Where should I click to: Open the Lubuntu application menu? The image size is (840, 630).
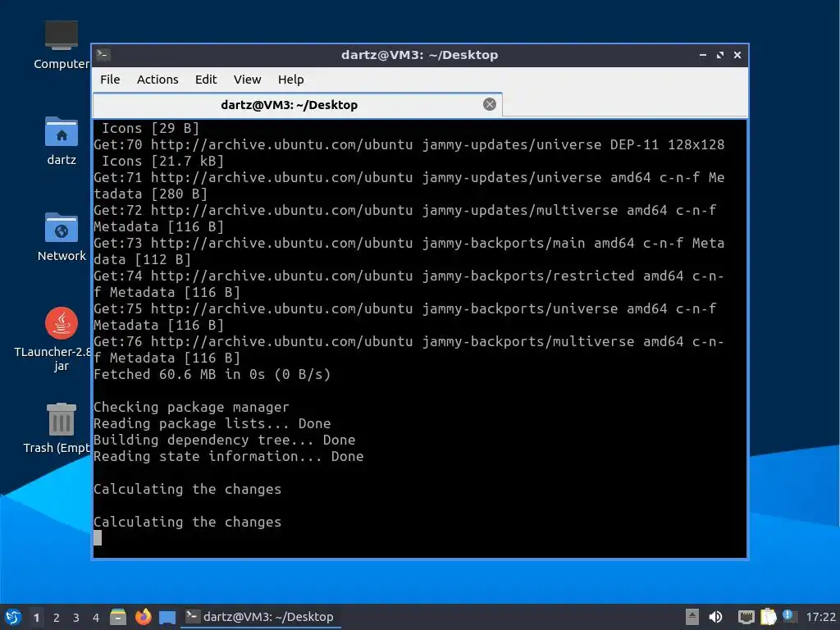(x=13, y=617)
